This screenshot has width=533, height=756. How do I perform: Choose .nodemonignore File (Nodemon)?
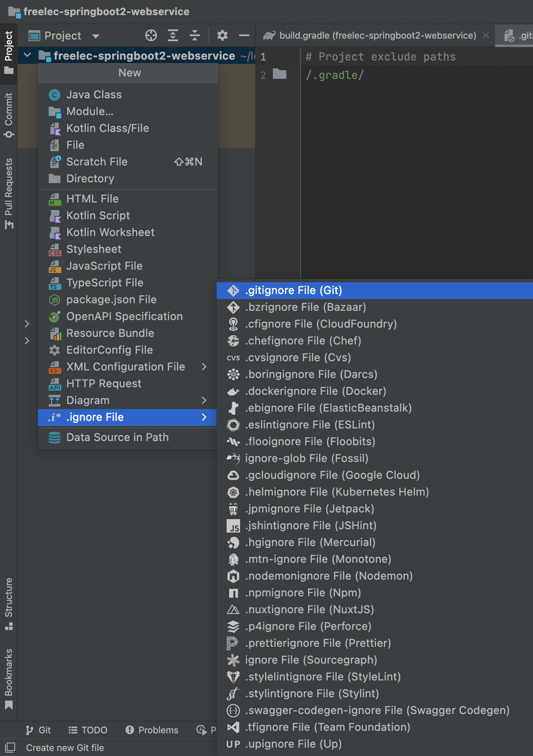click(x=375, y=576)
